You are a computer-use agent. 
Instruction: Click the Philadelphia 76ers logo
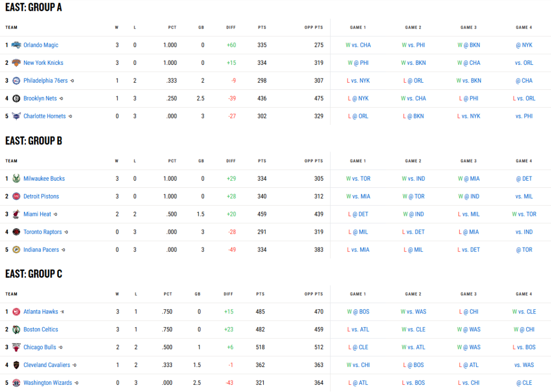pyautogui.click(x=16, y=81)
